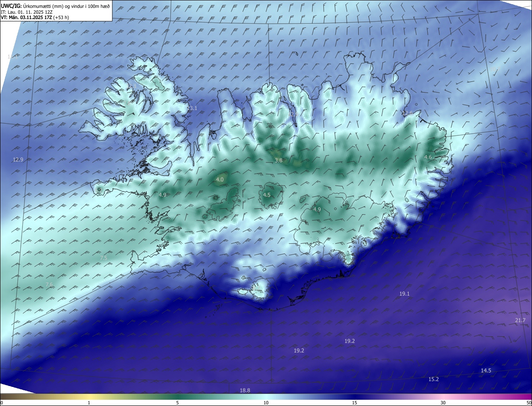This screenshot has width=532, height=406.
Task: Click the title text 'Úrkomumætti (mm) og vindur í 100m hæð'
Action: click(x=66, y=6)
